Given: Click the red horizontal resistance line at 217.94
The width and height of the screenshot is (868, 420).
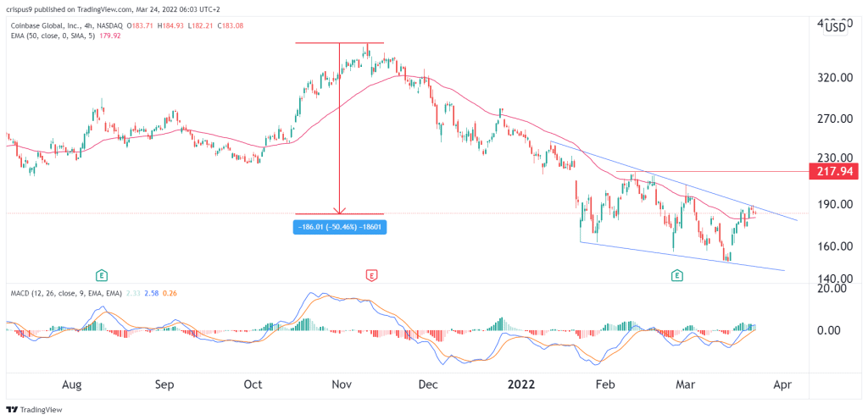Looking at the screenshot, I should click(712, 172).
